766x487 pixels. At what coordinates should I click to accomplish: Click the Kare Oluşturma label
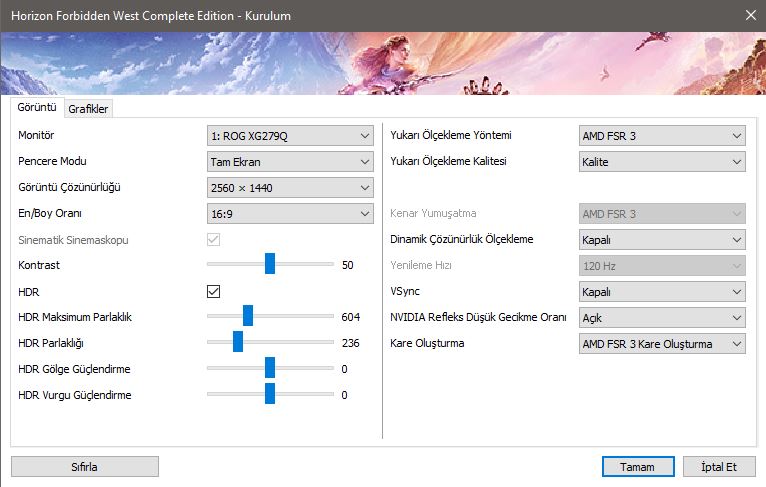pos(427,343)
